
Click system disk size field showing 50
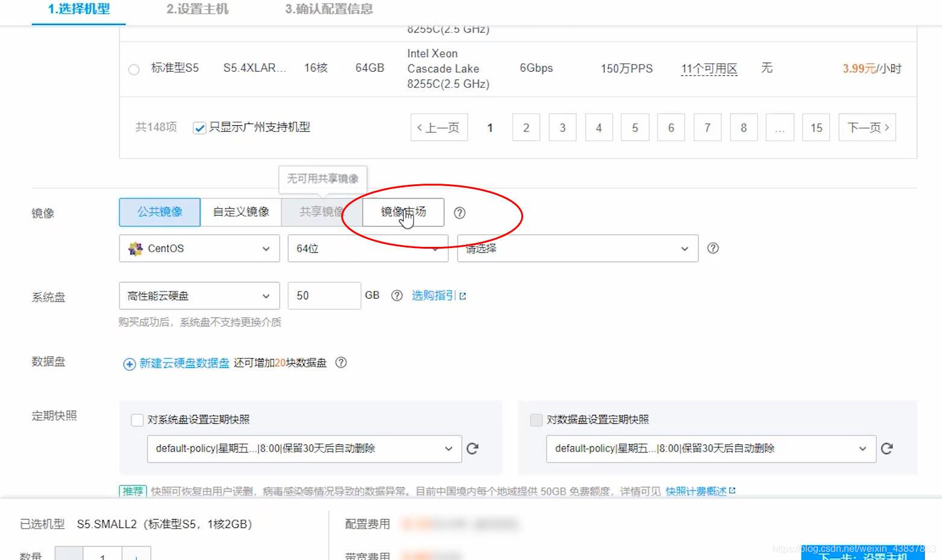[324, 296]
